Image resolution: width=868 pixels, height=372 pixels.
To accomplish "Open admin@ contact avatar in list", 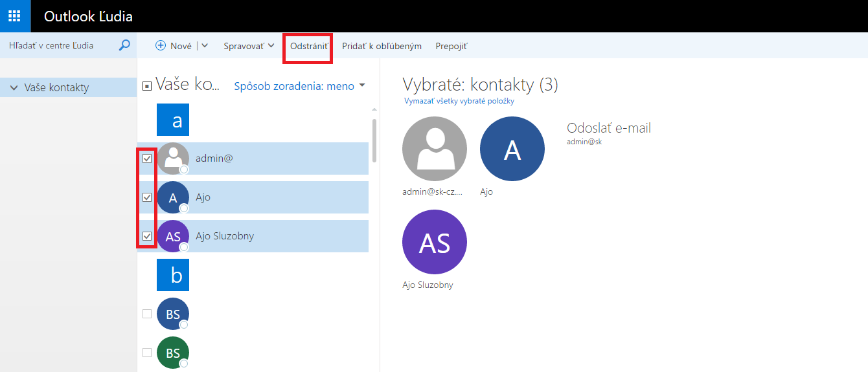I will [173, 159].
